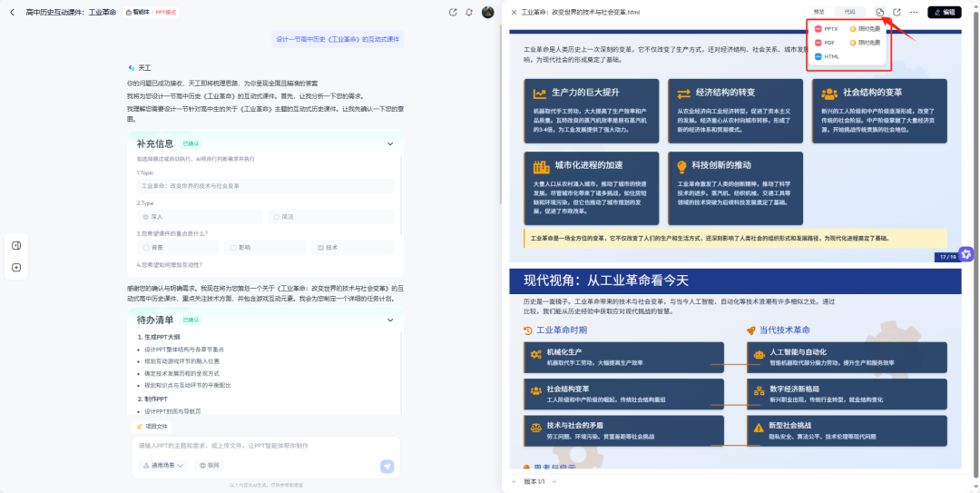This screenshot has height=493, width=980.
Task: Click the 2. 制作PPT task heading
Action: coord(152,399)
